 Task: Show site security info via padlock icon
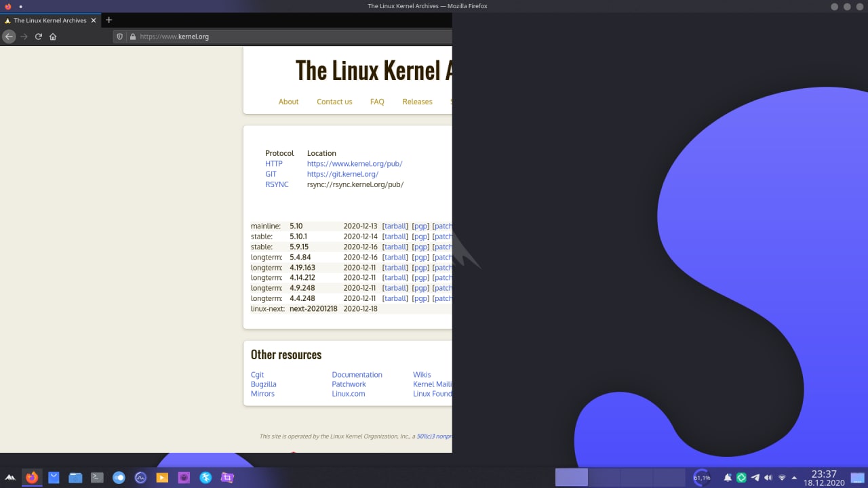pos(133,37)
